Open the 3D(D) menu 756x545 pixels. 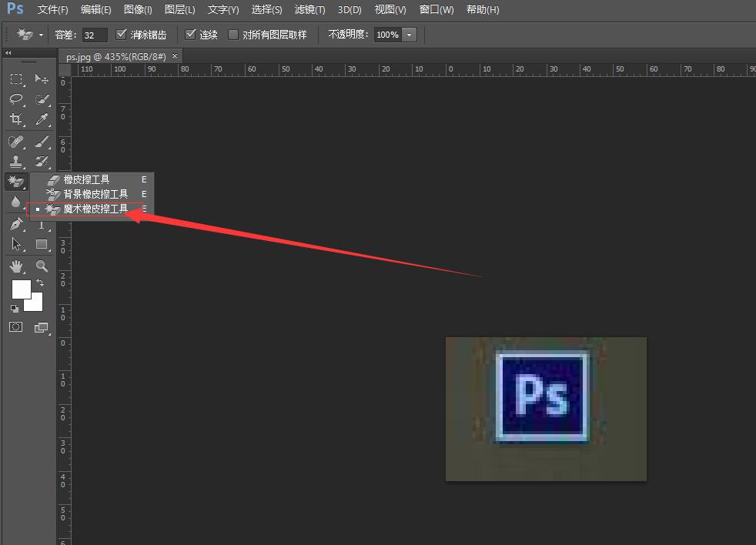point(350,10)
